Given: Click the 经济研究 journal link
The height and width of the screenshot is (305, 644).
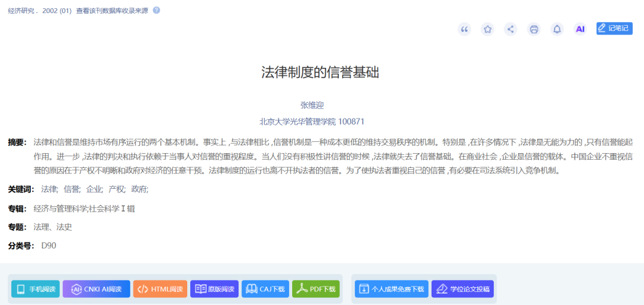Looking at the screenshot, I should point(20,11).
